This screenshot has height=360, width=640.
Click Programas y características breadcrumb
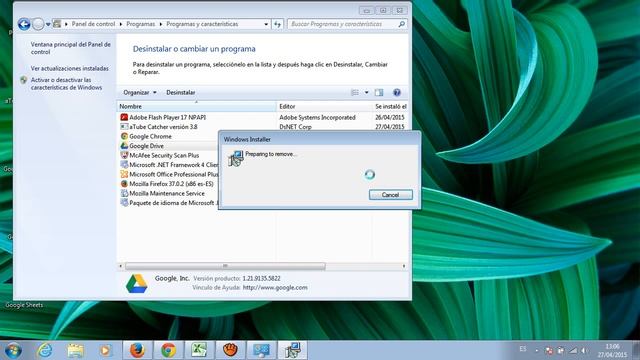click(x=202, y=24)
